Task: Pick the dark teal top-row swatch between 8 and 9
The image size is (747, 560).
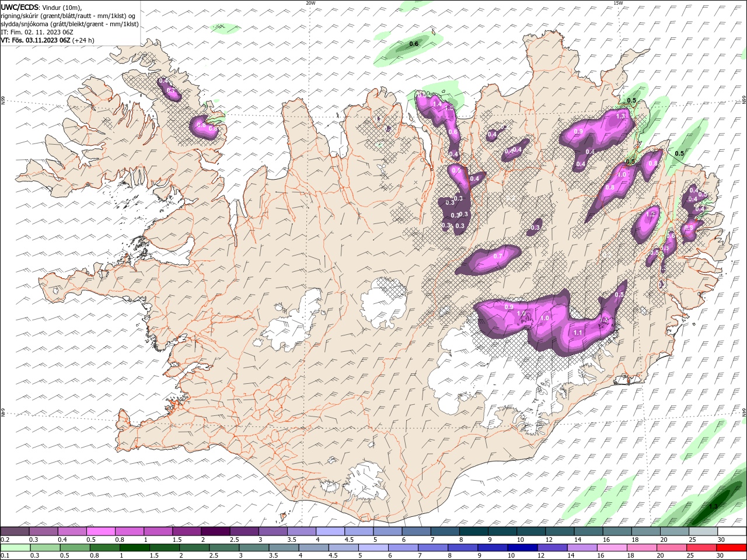Action: pos(473,531)
